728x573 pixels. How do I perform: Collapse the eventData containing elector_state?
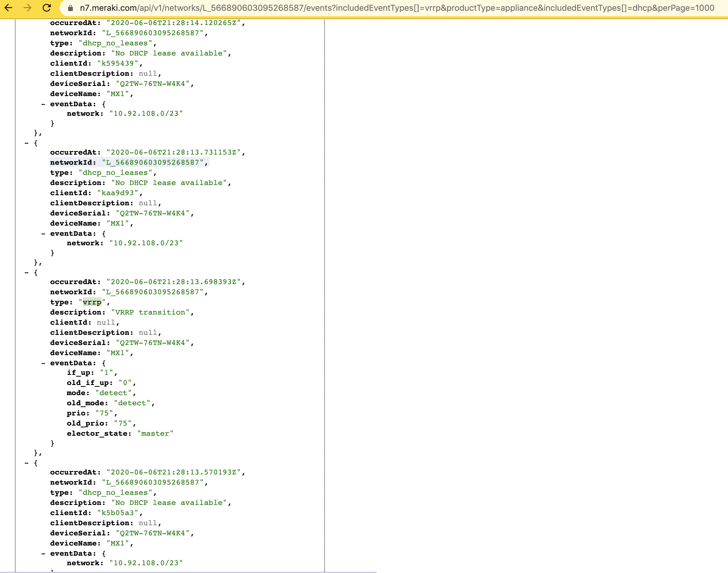click(x=43, y=363)
